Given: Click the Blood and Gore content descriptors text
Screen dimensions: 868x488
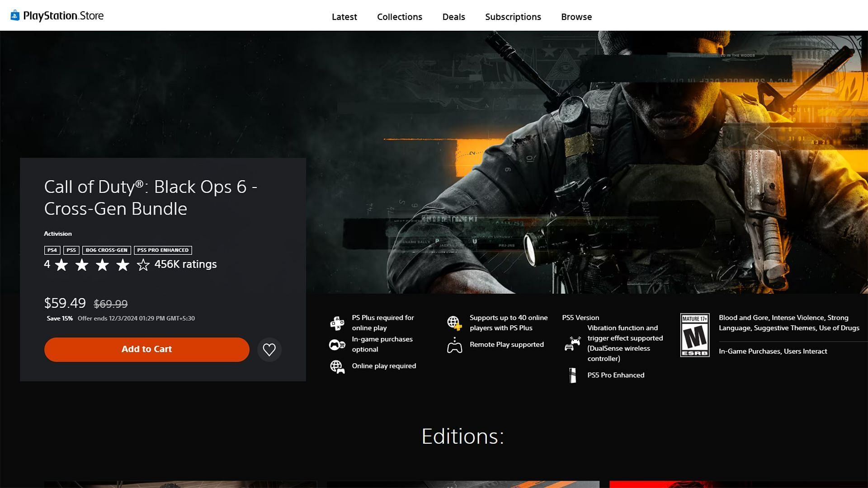Looking at the screenshot, I should [x=789, y=323].
